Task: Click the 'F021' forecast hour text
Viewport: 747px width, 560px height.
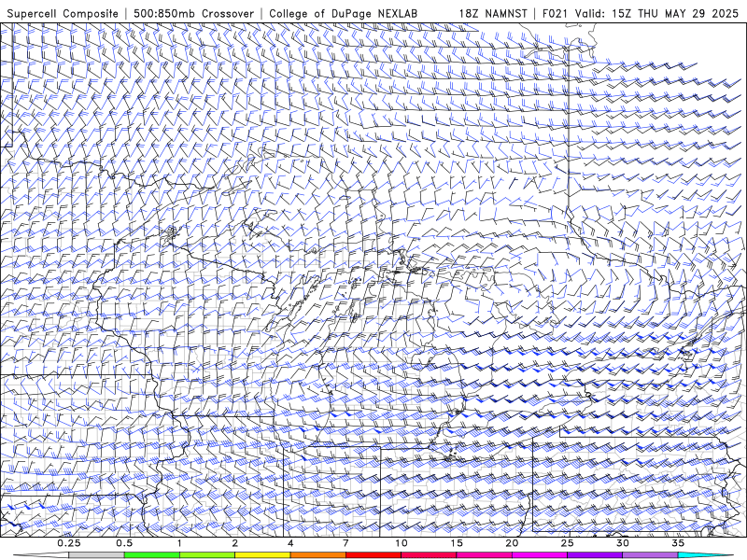Action: click(x=555, y=13)
